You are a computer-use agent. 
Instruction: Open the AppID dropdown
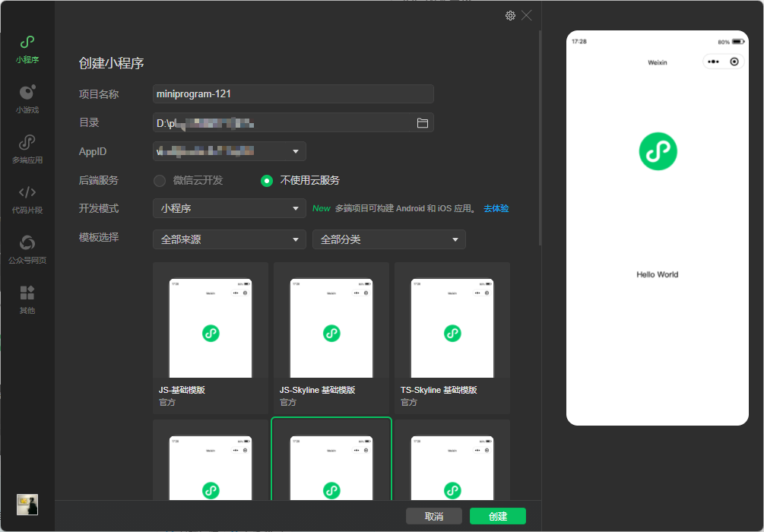click(230, 151)
